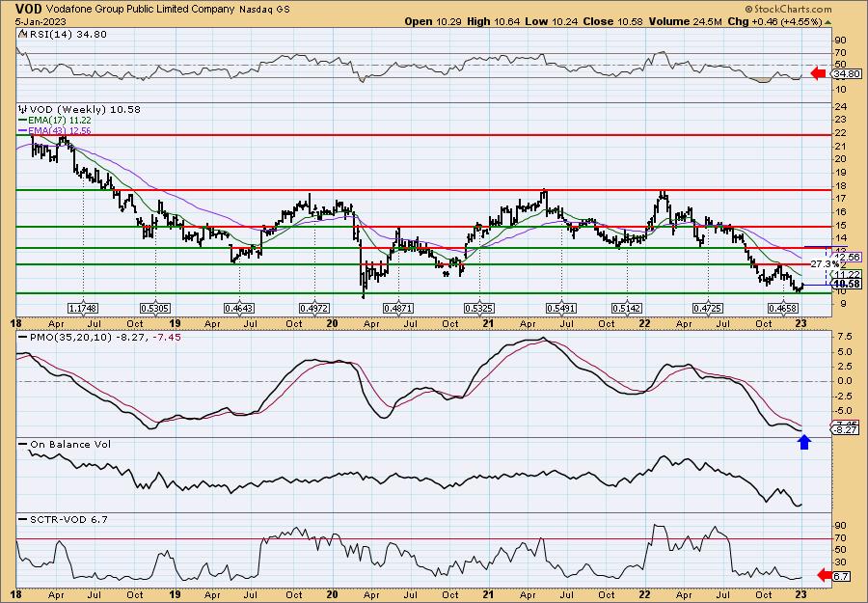Click the 10.58 price tag on right axis
Image resolution: width=868 pixels, height=603 pixels.
point(847,284)
